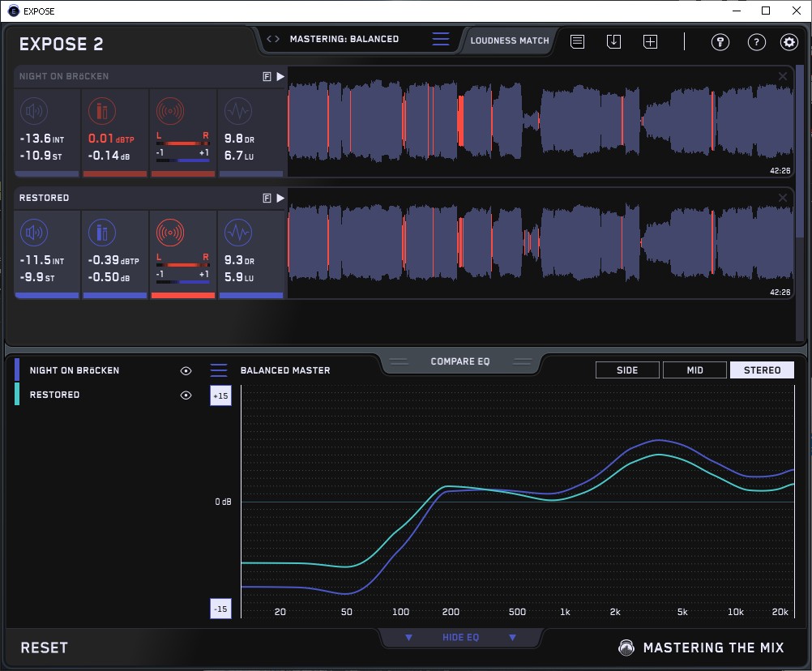Toggle EQ visibility for Restored

pyautogui.click(x=186, y=395)
